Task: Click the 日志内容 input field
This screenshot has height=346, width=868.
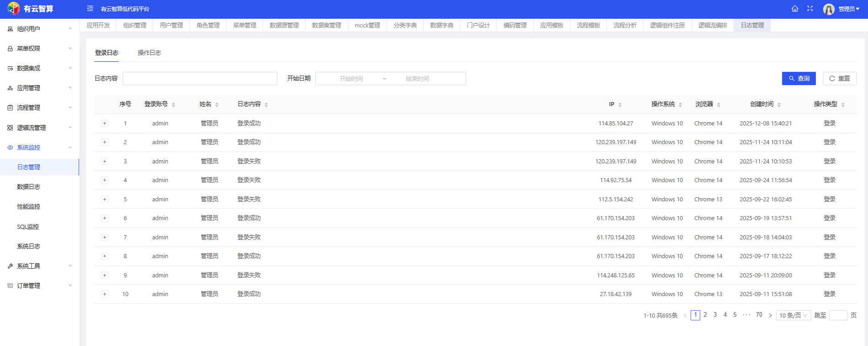Action: click(x=200, y=79)
